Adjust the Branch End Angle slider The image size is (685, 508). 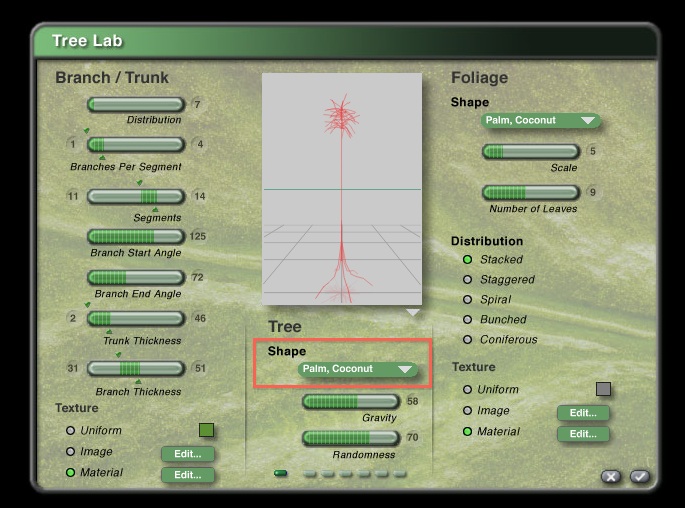coord(136,277)
